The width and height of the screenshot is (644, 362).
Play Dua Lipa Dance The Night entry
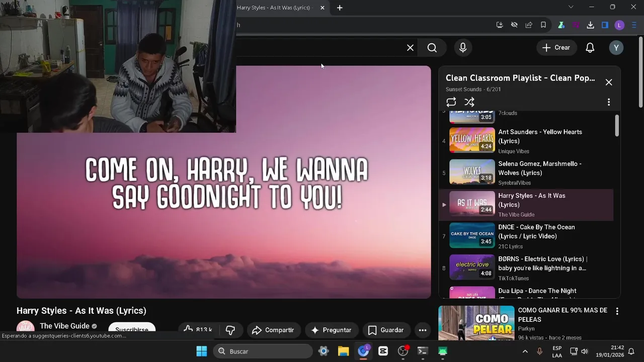click(x=526, y=292)
